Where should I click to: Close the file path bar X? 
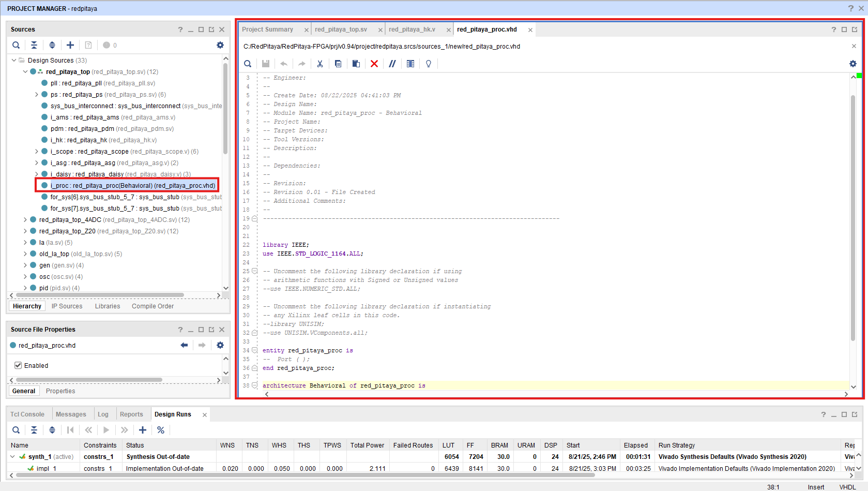point(854,46)
